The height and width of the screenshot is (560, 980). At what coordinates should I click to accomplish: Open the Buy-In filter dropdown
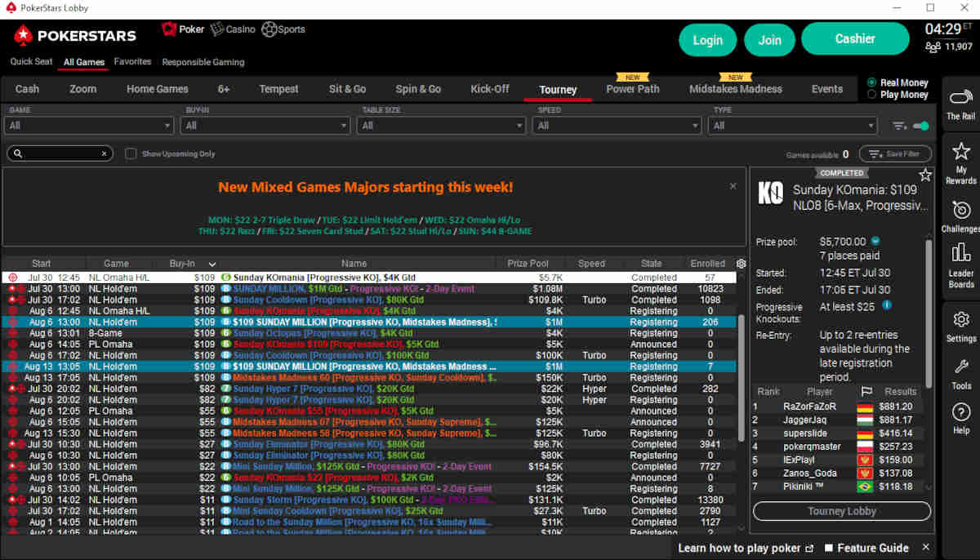265,126
